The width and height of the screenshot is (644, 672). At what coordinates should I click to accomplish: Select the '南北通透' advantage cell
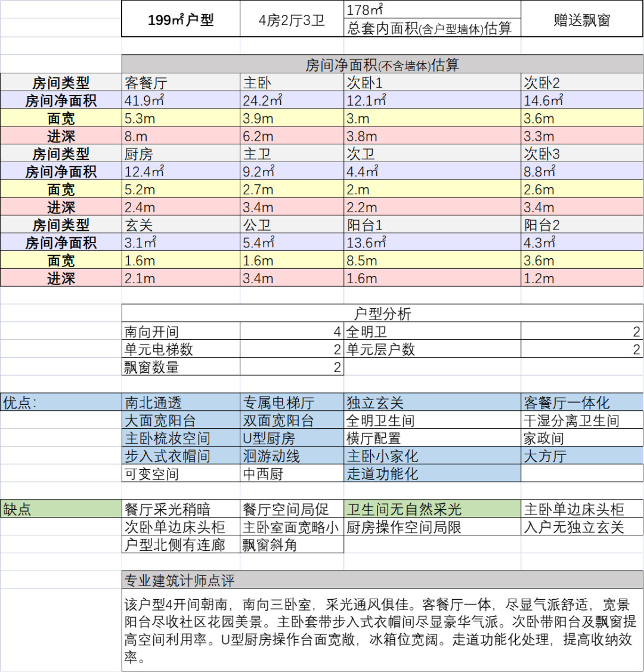point(181,402)
